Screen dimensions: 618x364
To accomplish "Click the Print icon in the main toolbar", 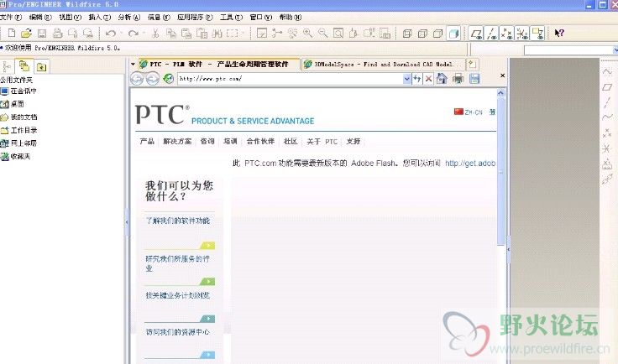I will pos(58,34).
